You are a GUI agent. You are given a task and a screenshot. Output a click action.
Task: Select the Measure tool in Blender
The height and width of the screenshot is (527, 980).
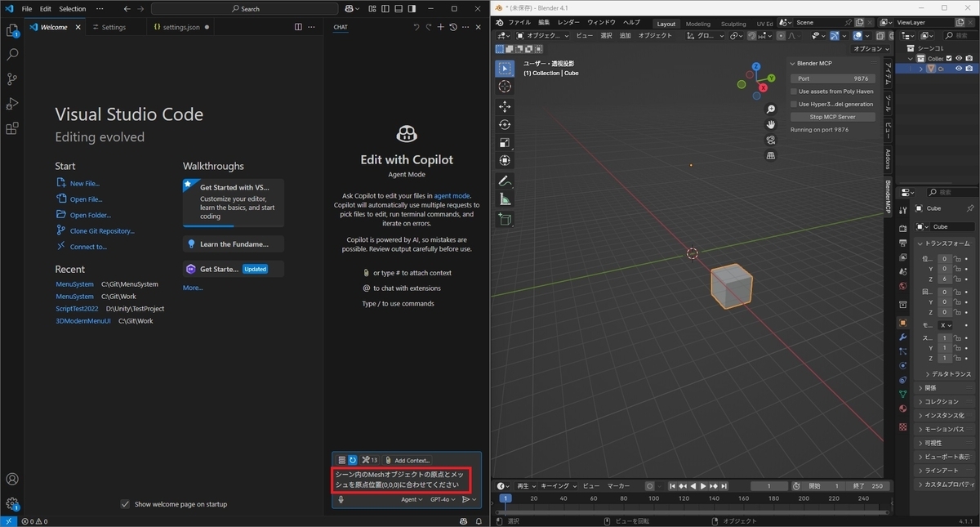point(505,199)
